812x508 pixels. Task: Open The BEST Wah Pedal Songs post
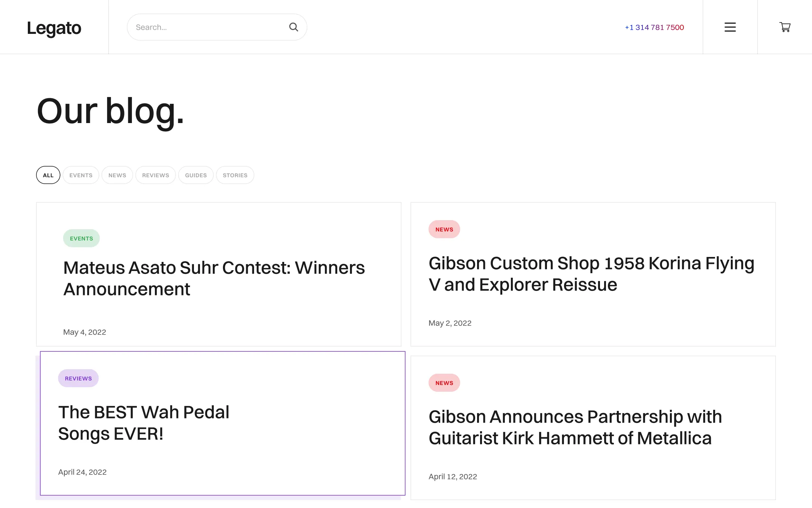(144, 423)
